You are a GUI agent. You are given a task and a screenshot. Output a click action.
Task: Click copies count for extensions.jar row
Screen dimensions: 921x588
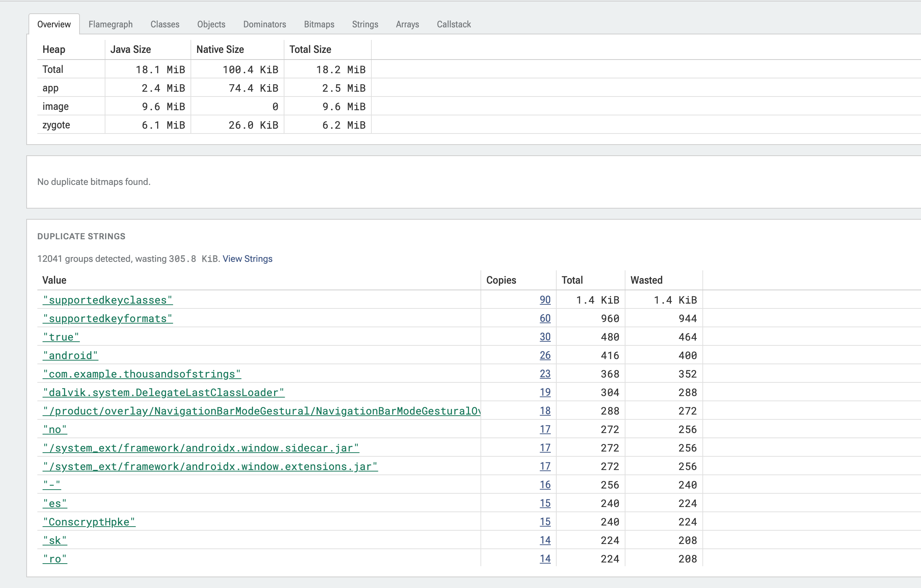[545, 466]
